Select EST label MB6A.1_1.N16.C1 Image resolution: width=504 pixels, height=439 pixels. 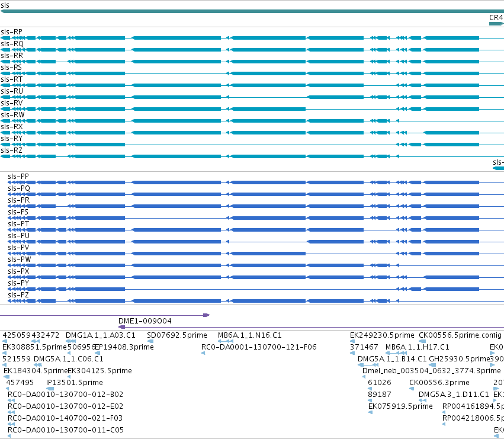click(250, 335)
